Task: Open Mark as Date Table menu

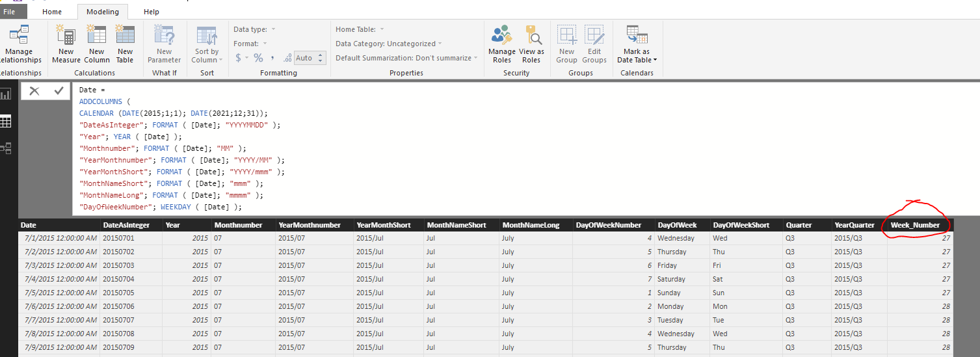Action: click(637, 44)
